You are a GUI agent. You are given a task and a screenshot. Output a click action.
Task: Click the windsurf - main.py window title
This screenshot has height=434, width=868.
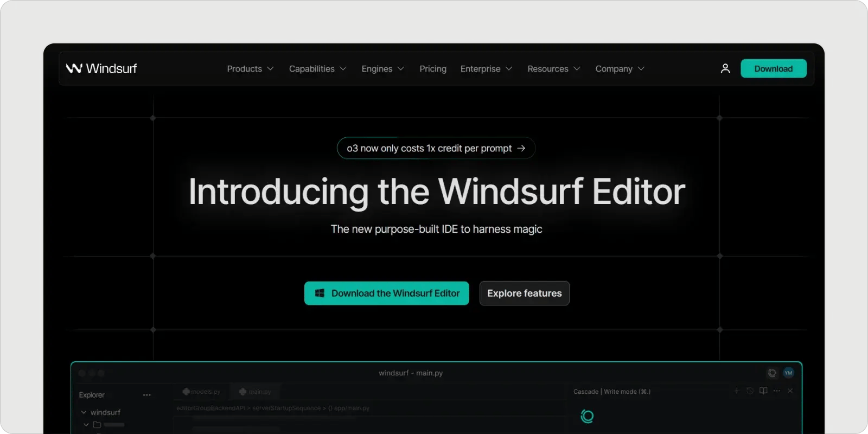click(x=411, y=373)
